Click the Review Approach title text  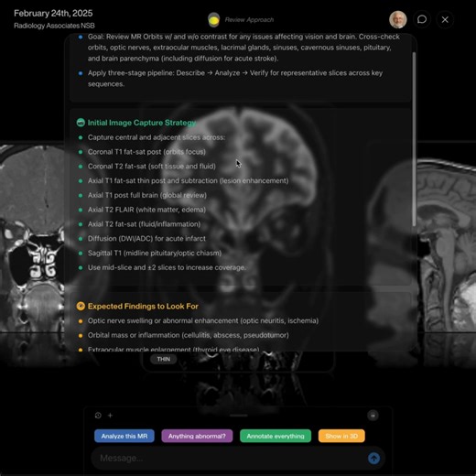pyautogui.click(x=249, y=20)
